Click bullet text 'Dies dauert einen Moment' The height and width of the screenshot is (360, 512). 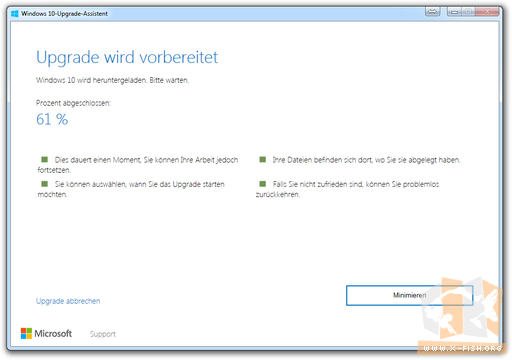click(x=98, y=160)
